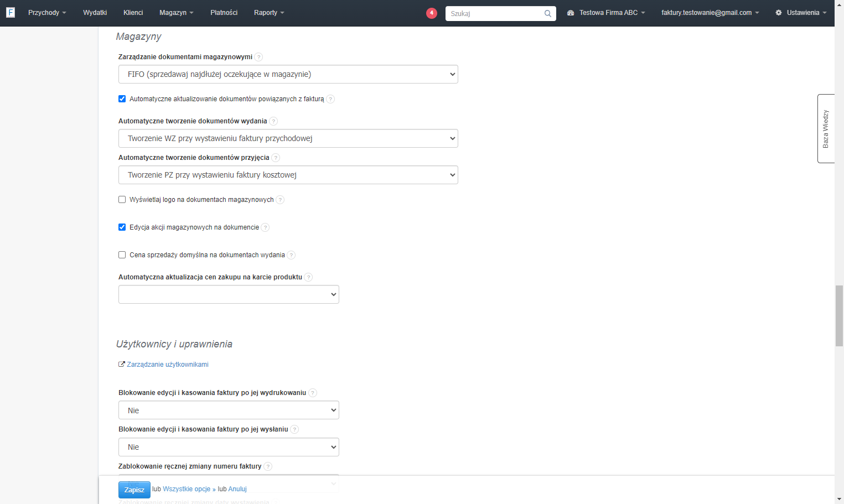Open the empty purchase price update dropdown
The width and height of the screenshot is (844, 504).
click(x=229, y=294)
